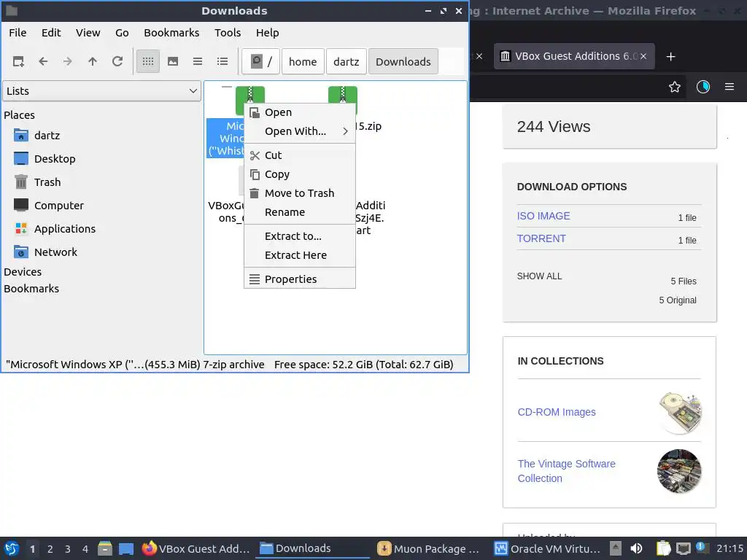Go back to previous folder
The height and width of the screenshot is (560, 747).
point(43,61)
